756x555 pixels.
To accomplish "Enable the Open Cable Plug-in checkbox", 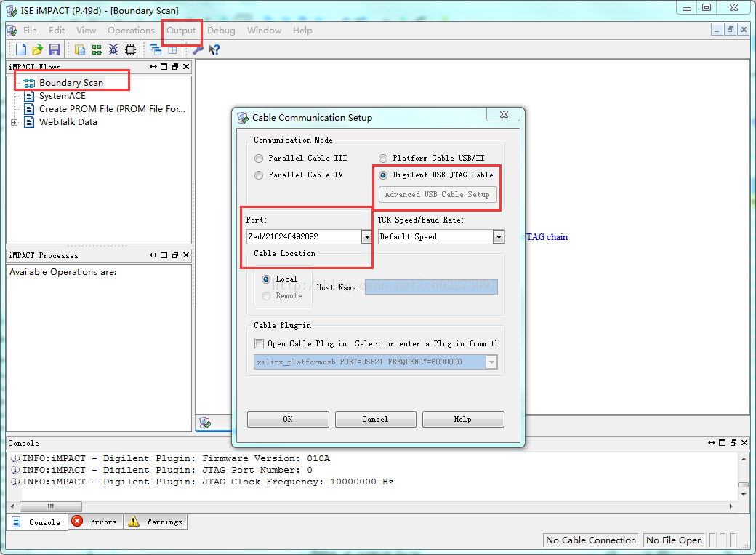I will 259,343.
